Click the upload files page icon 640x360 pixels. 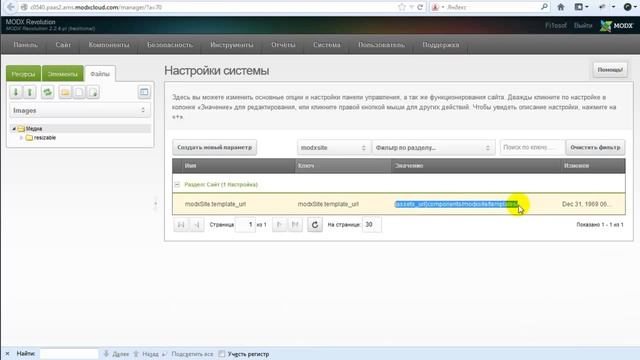(93, 92)
